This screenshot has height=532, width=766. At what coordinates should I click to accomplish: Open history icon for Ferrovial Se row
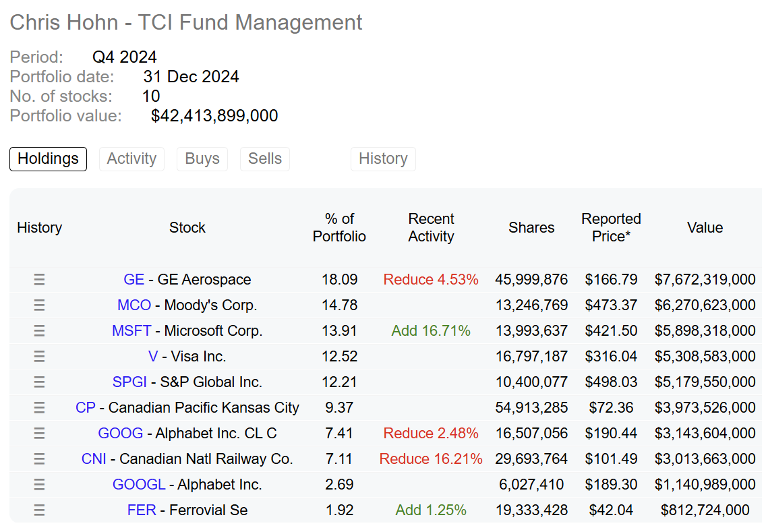point(39,510)
